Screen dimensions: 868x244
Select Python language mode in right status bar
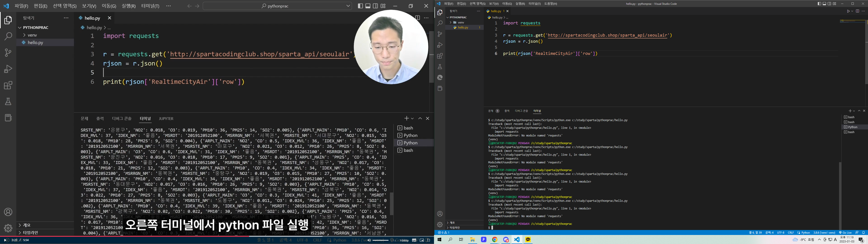pos(806,232)
